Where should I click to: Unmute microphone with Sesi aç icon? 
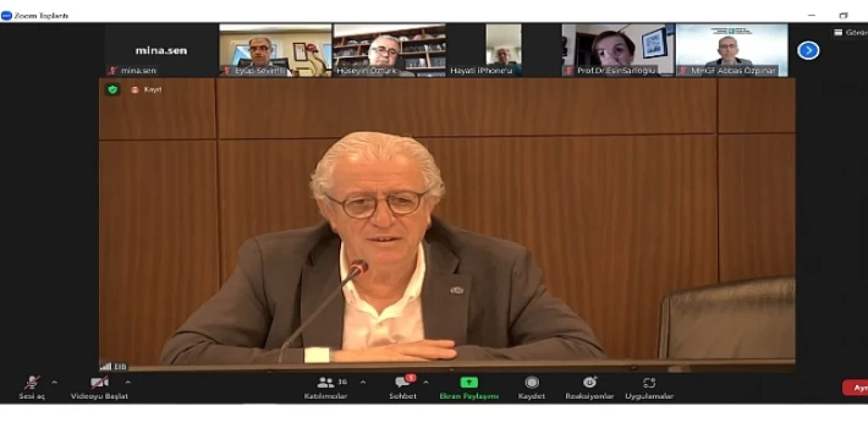(x=32, y=383)
